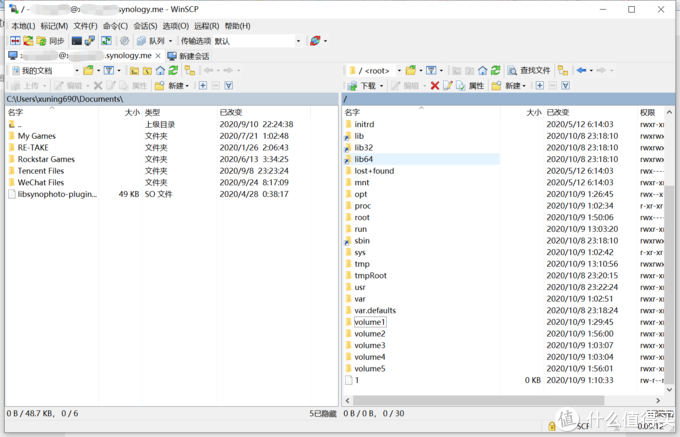This screenshot has width=680, height=437.
Task: Open the remote / <root> path dropdown
Action: pyautogui.click(x=398, y=71)
